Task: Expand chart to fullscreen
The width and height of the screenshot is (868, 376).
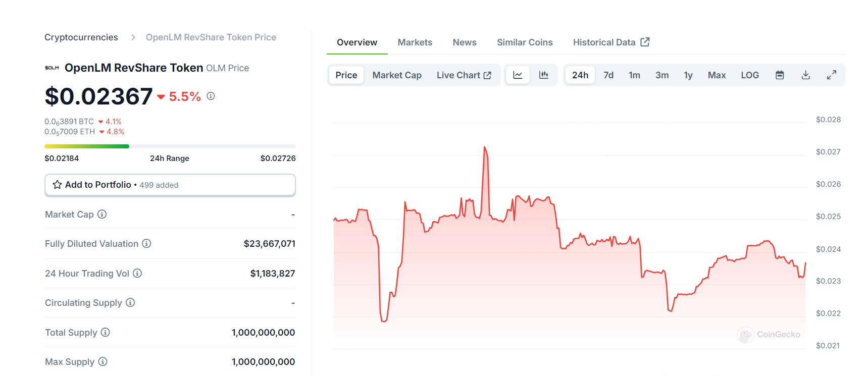Action: tap(832, 75)
